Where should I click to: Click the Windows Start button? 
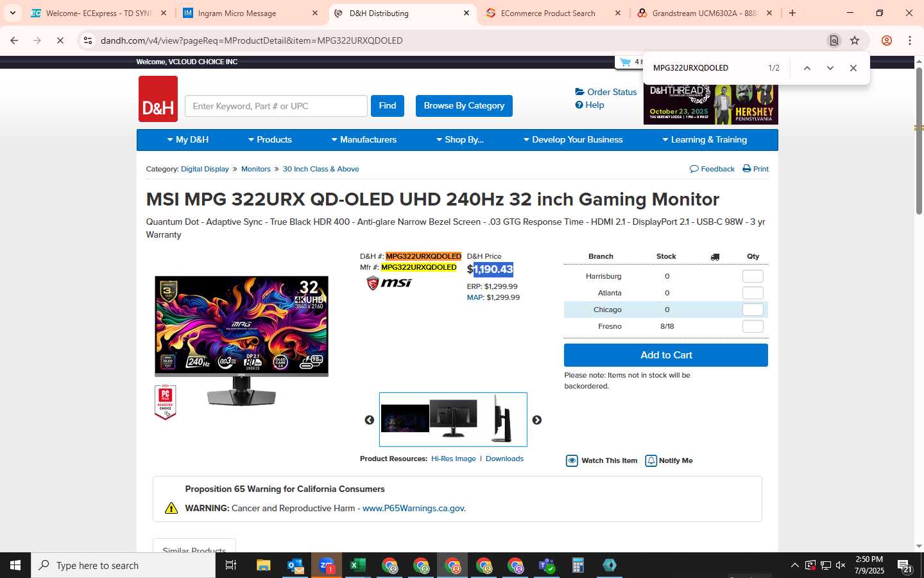tap(15, 565)
